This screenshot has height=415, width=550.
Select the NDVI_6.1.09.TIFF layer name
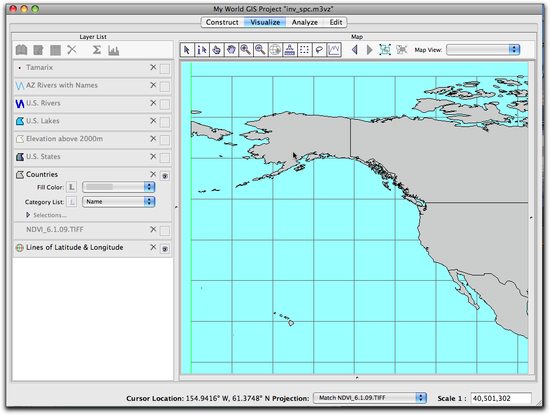pyautogui.click(x=55, y=229)
